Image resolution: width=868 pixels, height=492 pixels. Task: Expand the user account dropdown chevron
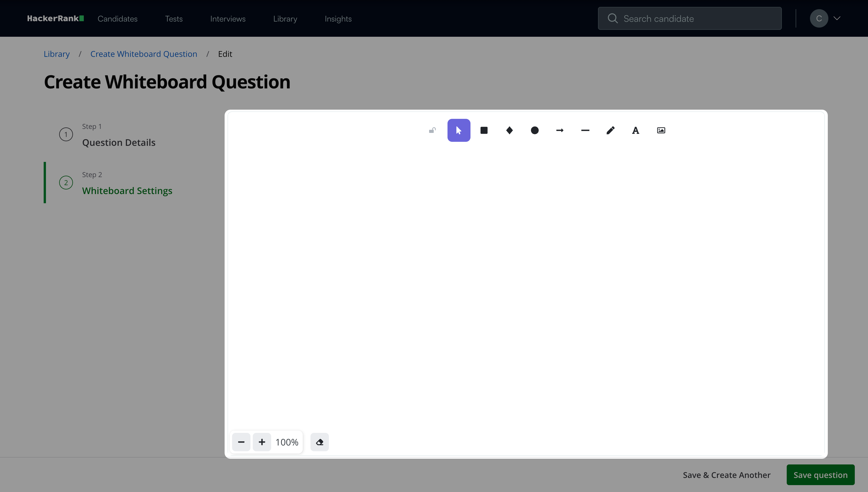[837, 18]
